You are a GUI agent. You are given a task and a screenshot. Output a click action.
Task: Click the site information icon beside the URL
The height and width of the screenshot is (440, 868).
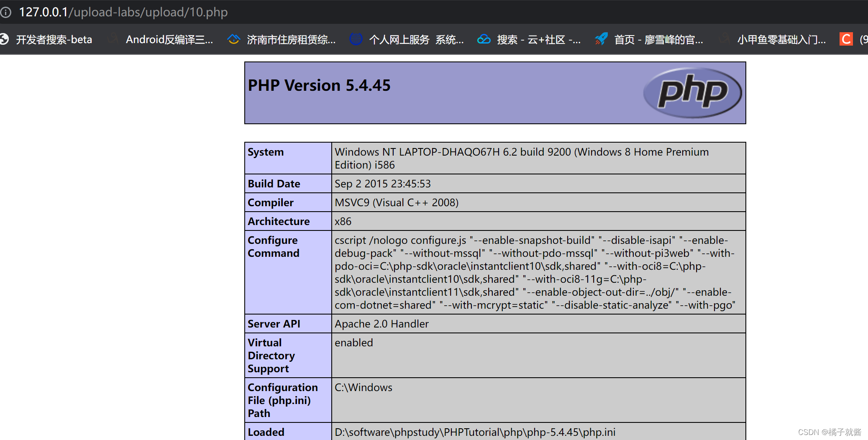coord(5,12)
